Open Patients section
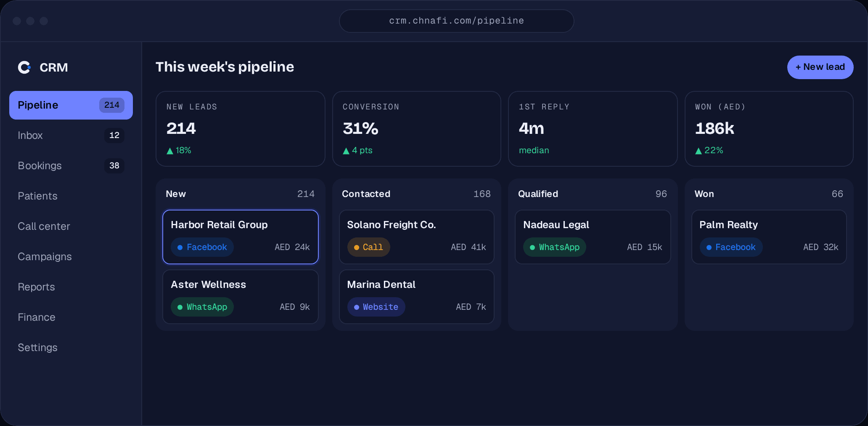Screen dimensions: 868x426 pyautogui.click(x=71, y=196)
